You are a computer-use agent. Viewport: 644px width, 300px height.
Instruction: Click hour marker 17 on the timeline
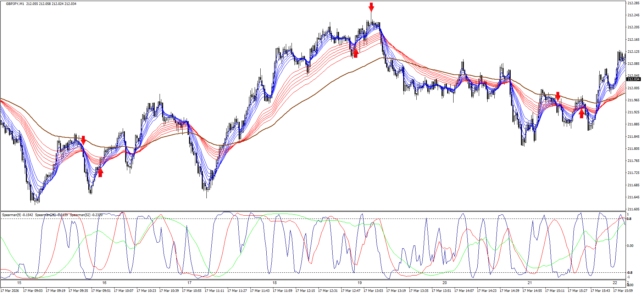pos(189,283)
